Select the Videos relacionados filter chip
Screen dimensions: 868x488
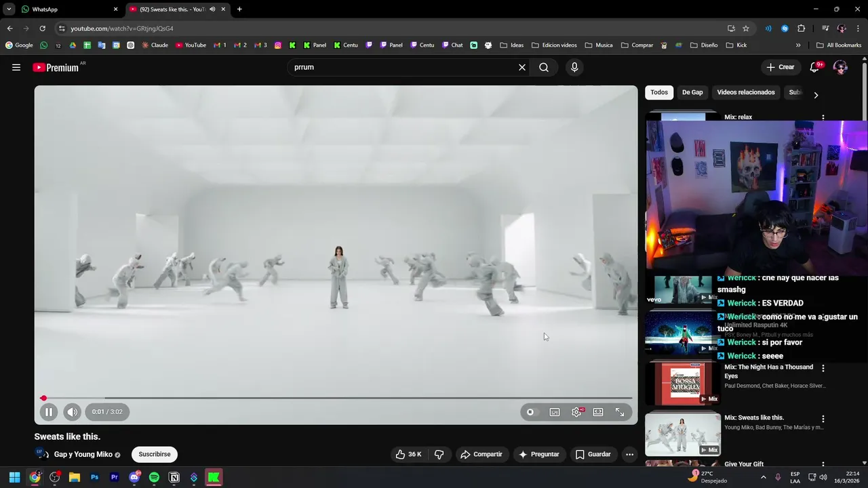pyautogui.click(x=746, y=92)
